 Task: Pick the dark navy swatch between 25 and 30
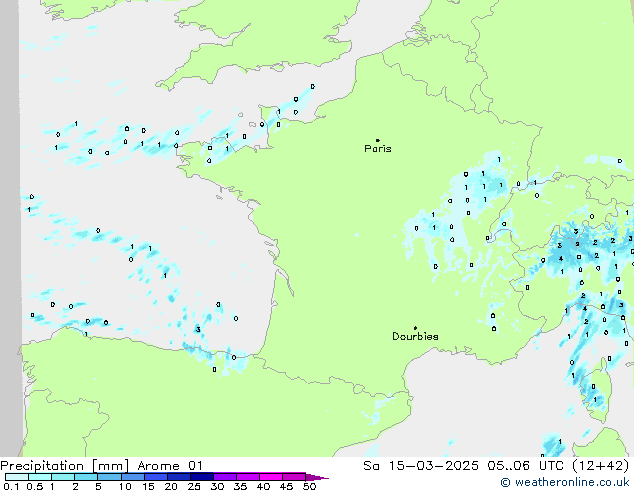(x=202, y=477)
